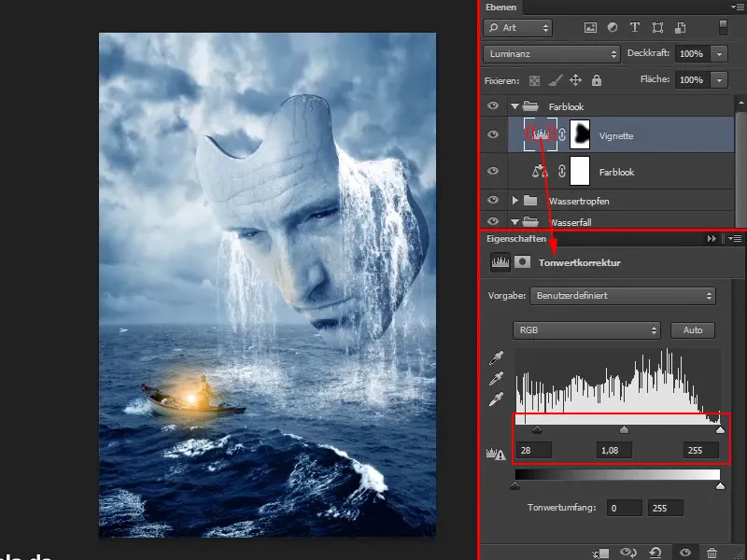
Task: Switch to the Eigenschaften tab
Action: (x=516, y=239)
